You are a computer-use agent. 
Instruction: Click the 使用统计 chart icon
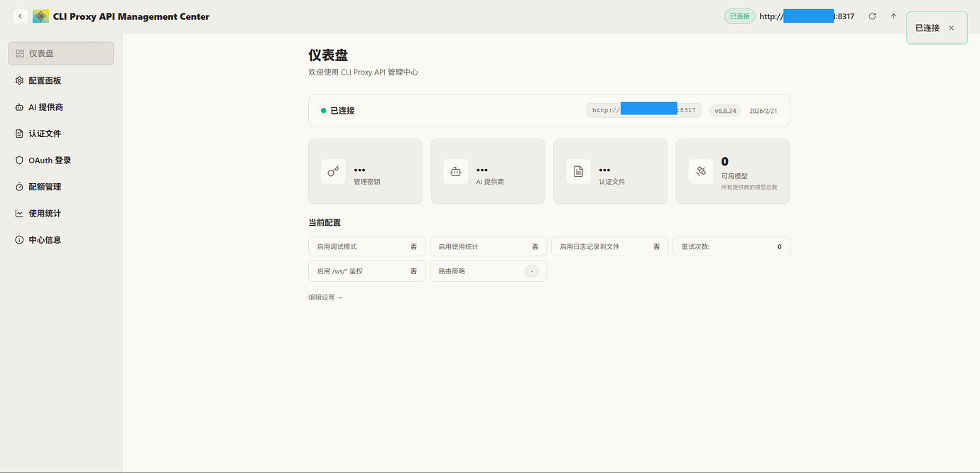tap(20, 213)
